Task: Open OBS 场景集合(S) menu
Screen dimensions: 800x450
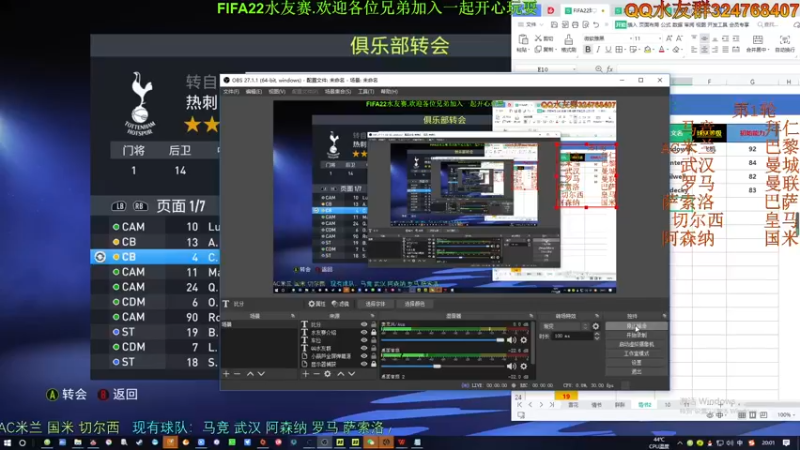Action: pyautogui.click(x=338, y=91)
